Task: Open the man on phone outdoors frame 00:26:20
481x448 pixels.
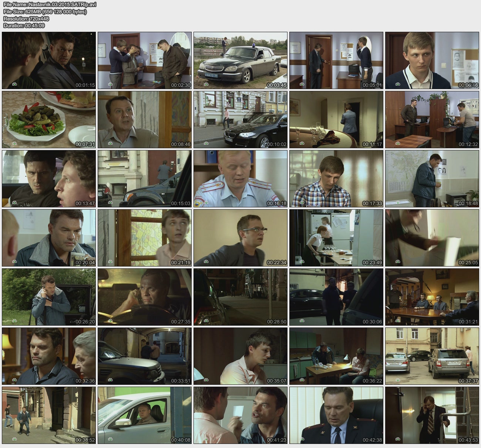Action: pos(49,297)
